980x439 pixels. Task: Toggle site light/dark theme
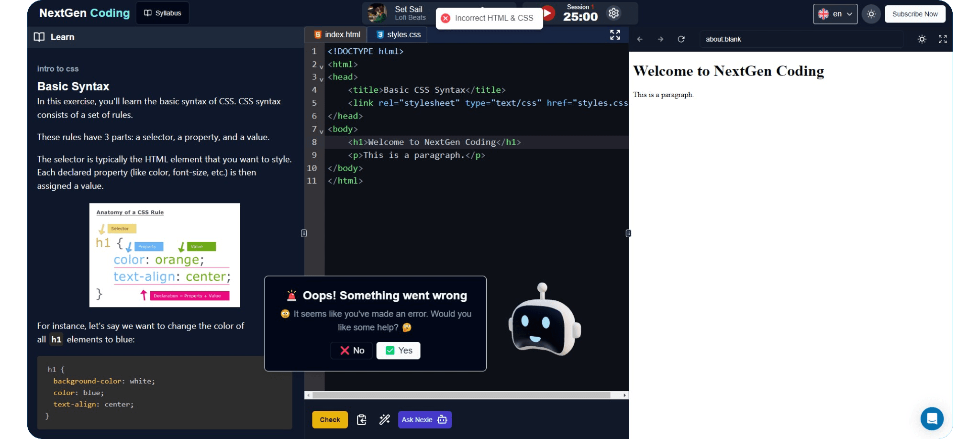871,14
